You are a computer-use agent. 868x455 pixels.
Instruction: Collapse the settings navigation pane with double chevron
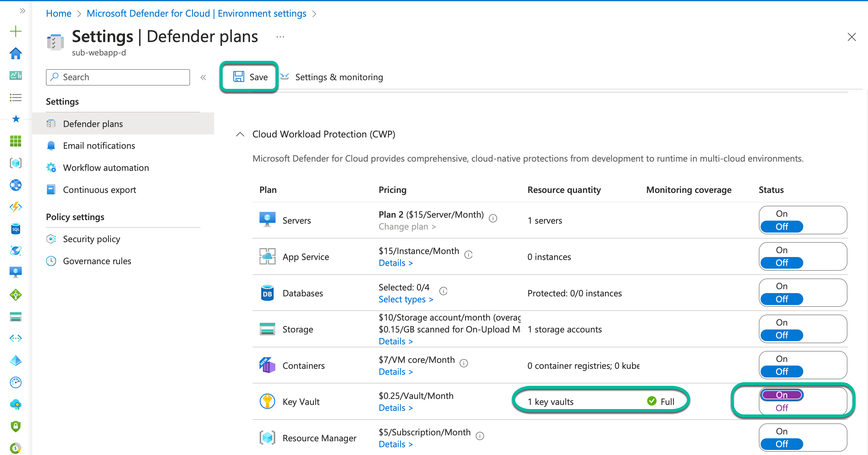coord(203,78)
